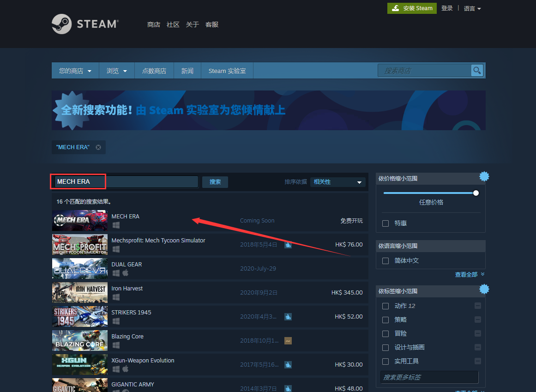Click gear badge on tag filter panel
Image resolution: width=536 pixels, height=392 pixels.
(x=484, y=289)
